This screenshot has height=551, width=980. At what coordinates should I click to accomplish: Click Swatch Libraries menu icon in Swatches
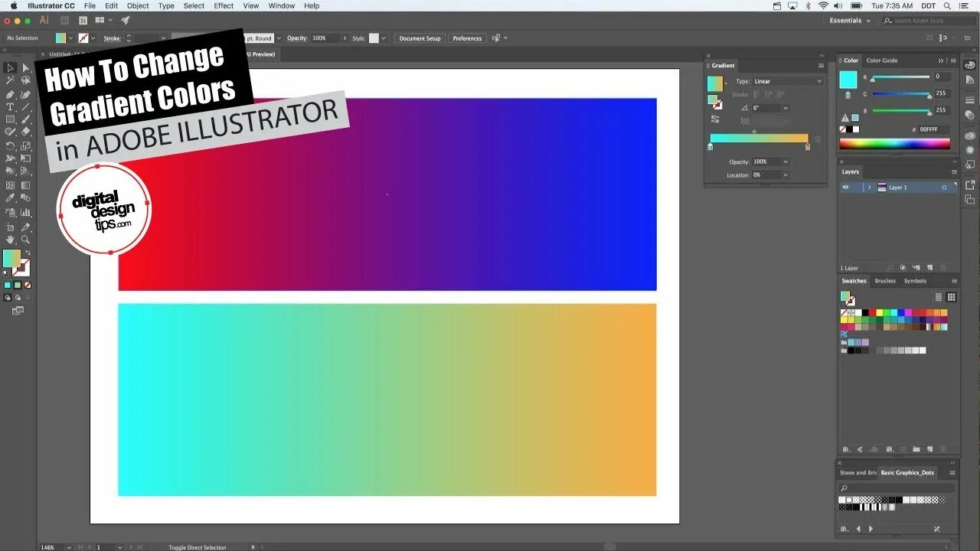[845, 449]
